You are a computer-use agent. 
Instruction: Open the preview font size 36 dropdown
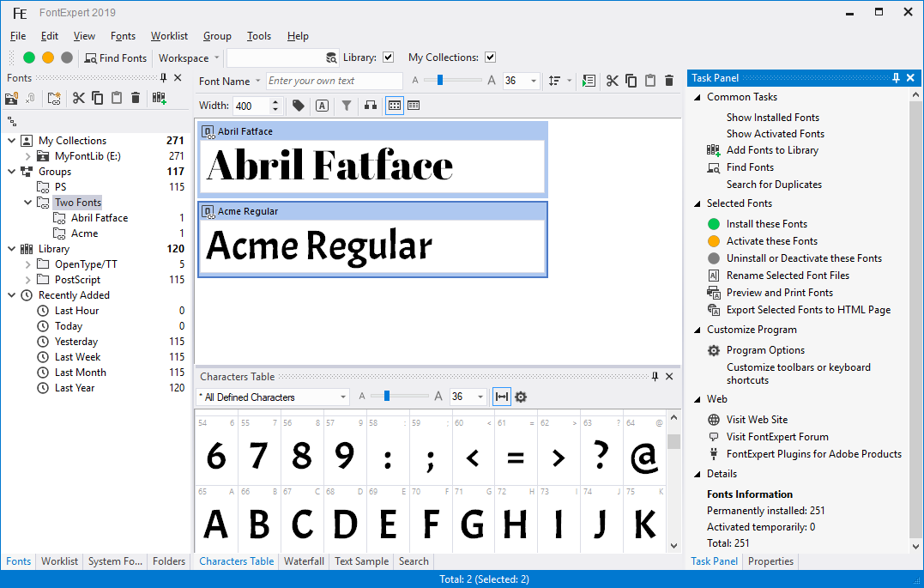point(534,81)
